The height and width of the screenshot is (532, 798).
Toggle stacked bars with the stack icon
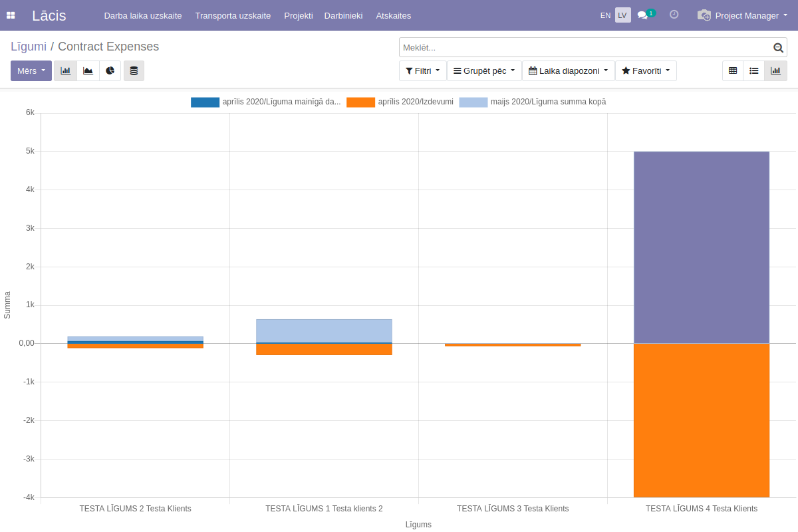click(x=134, y=70)
